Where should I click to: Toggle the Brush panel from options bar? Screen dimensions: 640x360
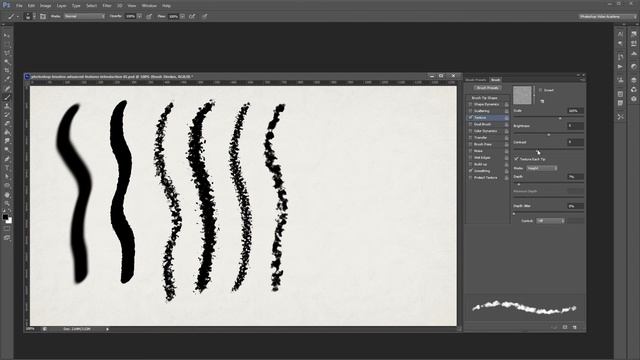[43, 16]
